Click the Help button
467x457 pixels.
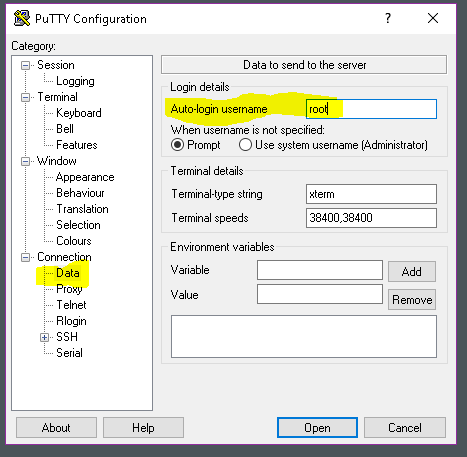(143, 428)
